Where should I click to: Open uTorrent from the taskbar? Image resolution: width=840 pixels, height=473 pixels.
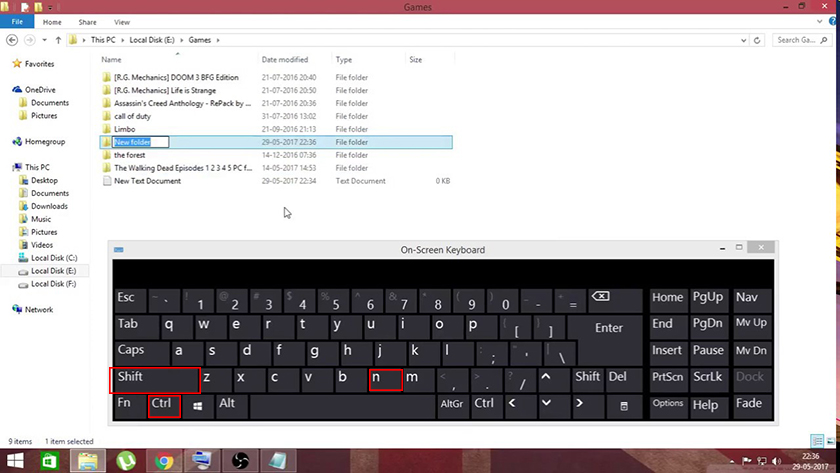(126, 460)
